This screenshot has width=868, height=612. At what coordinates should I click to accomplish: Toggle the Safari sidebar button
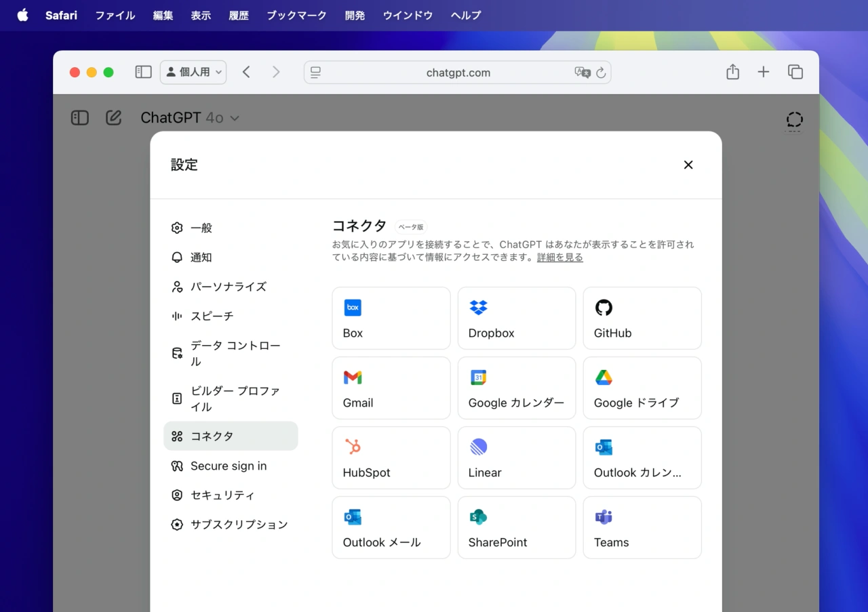(x=143, y=72)
